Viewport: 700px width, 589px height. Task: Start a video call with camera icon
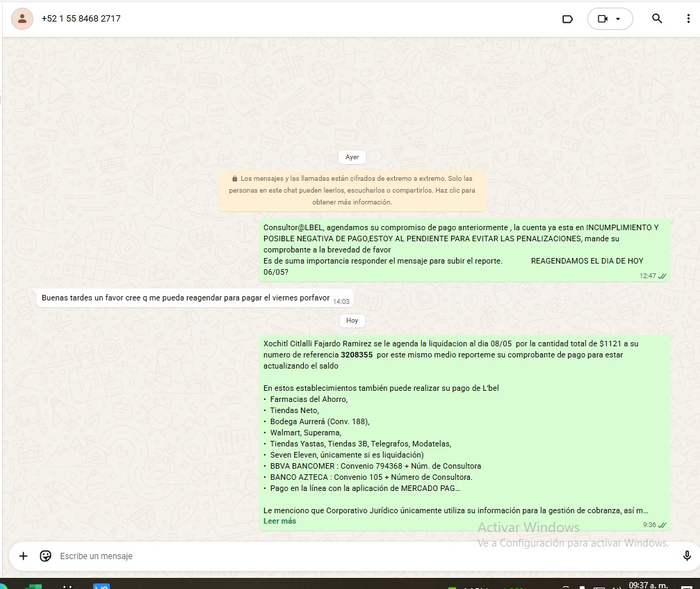click(x=603, y=19)
